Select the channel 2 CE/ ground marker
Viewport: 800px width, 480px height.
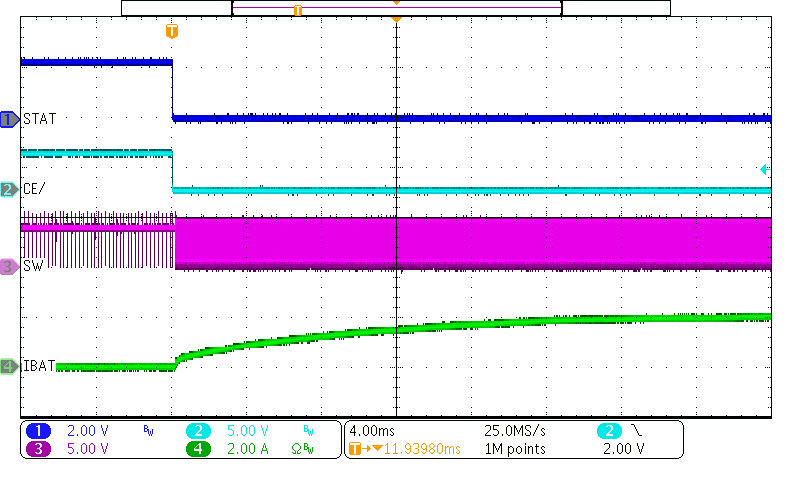tap(9, 189)
